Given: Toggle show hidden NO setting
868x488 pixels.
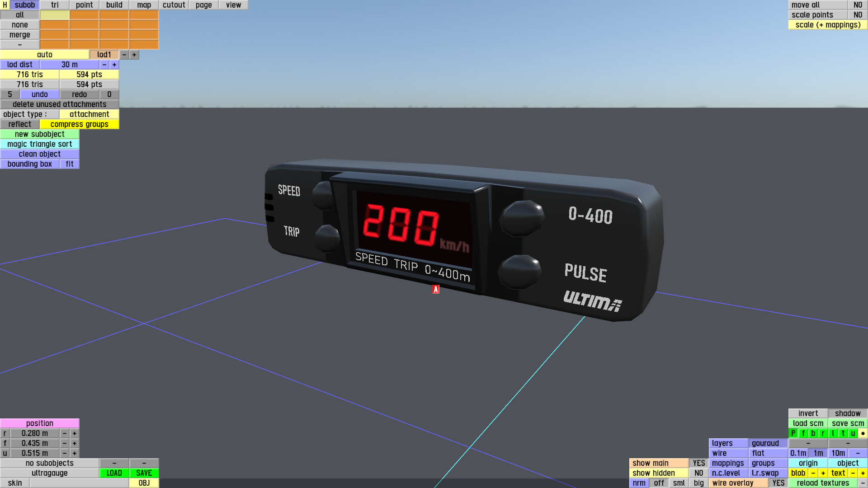Looking at the screenshot, I should pos(698,473).
